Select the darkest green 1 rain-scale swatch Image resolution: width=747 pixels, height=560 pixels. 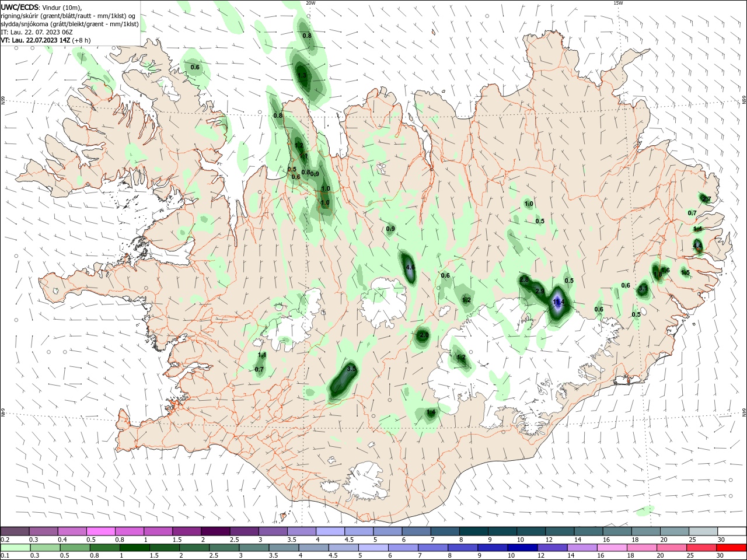click(134, 548)
